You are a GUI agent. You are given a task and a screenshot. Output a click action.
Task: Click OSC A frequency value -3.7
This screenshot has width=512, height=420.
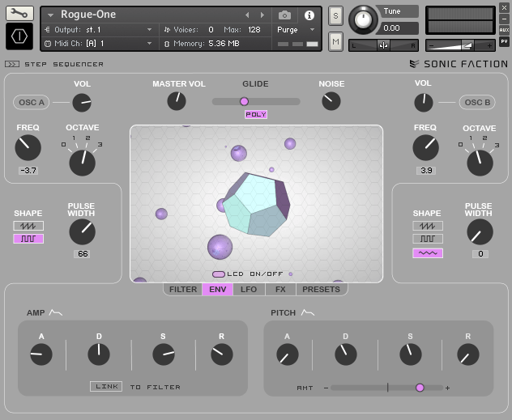pyautogui.click(x=28, y=171)
